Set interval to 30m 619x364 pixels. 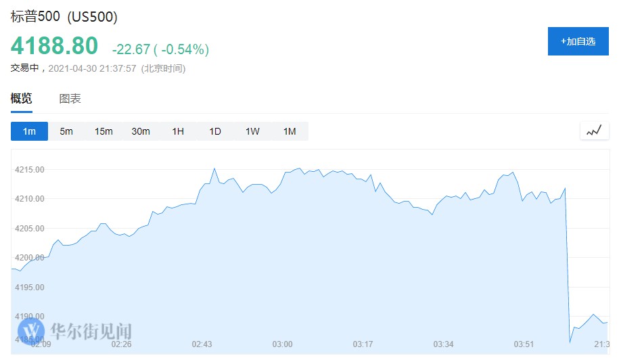point(141,131)
